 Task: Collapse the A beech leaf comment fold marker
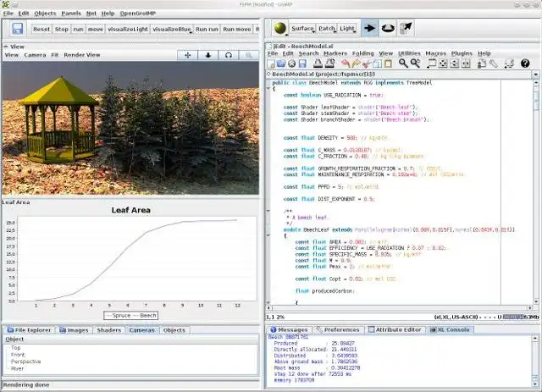[x=268, y=211]
